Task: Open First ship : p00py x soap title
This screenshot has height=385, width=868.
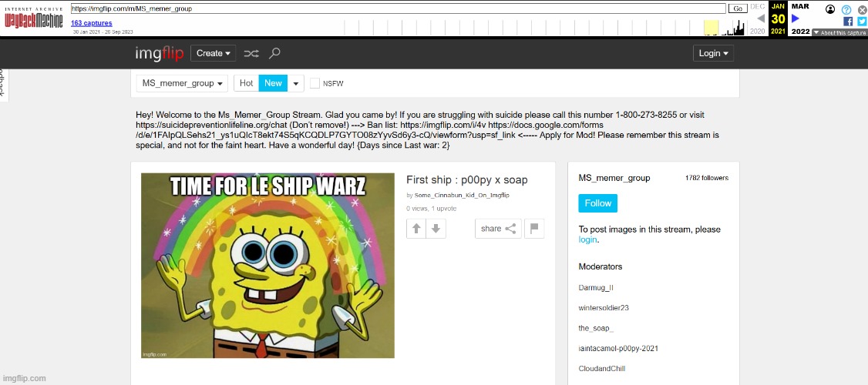Action: tap(466, 179)
